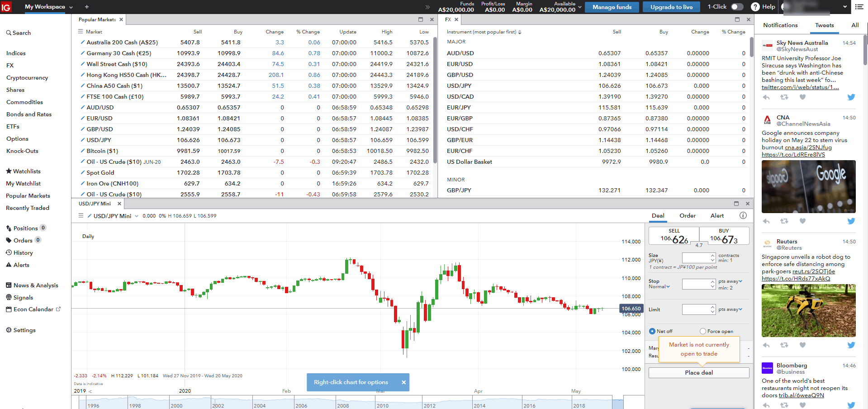Screen dimensions: 868x409
Task: Click the Popular Markets vertical scrollbar
Action: pyautogui.click(x=435, y=100)
